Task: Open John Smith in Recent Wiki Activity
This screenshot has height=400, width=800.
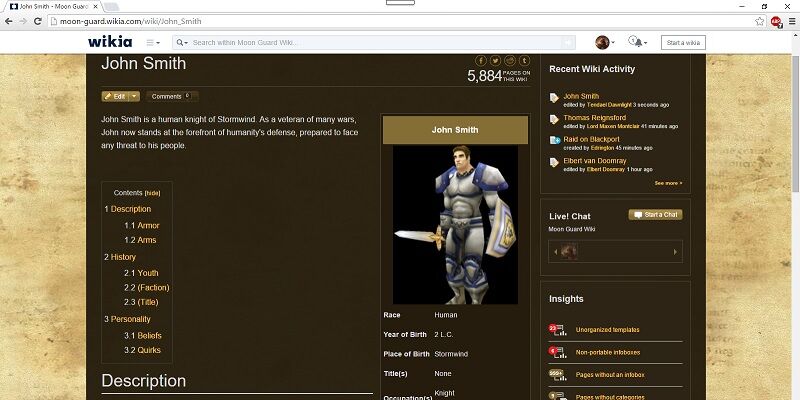Action: (x=581, y=96)
